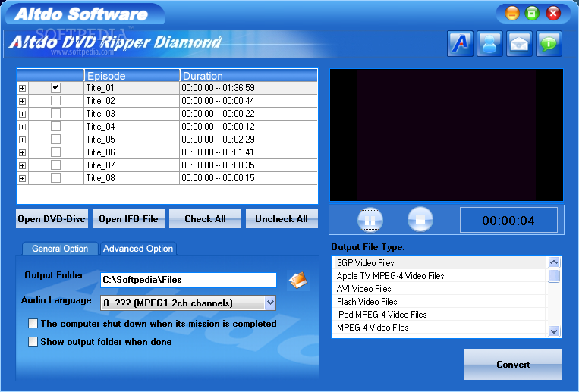Maximize the window with green button
Viewport: 579px width, 392px height.
532,14
